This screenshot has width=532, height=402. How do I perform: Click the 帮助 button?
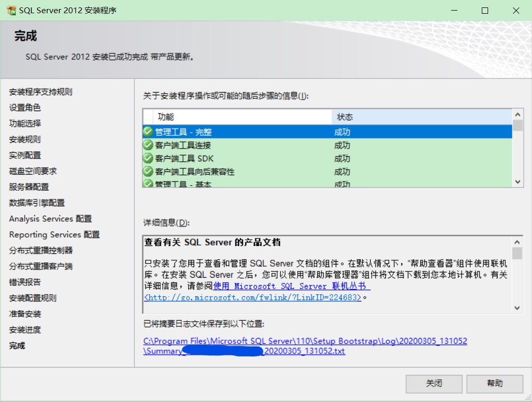point(494,383)
